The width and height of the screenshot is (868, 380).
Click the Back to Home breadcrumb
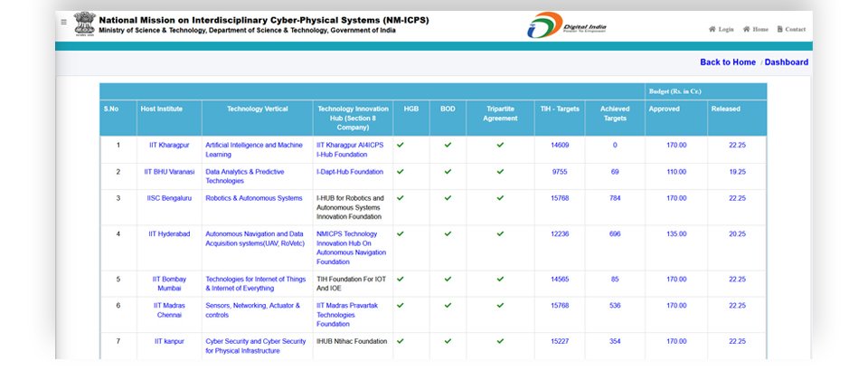click(727, 62)
